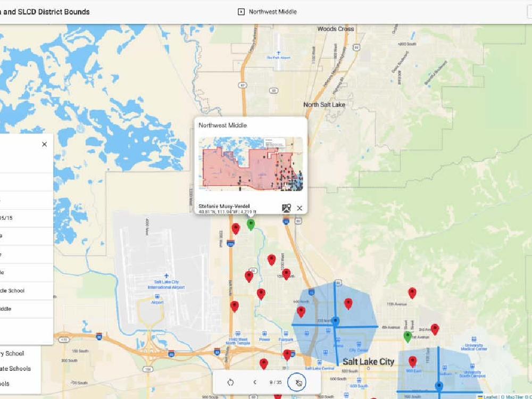Click the Salt Lake City International Airport icon
The width and height of the screenshot is (532, 399).
(x=166, y=276)
